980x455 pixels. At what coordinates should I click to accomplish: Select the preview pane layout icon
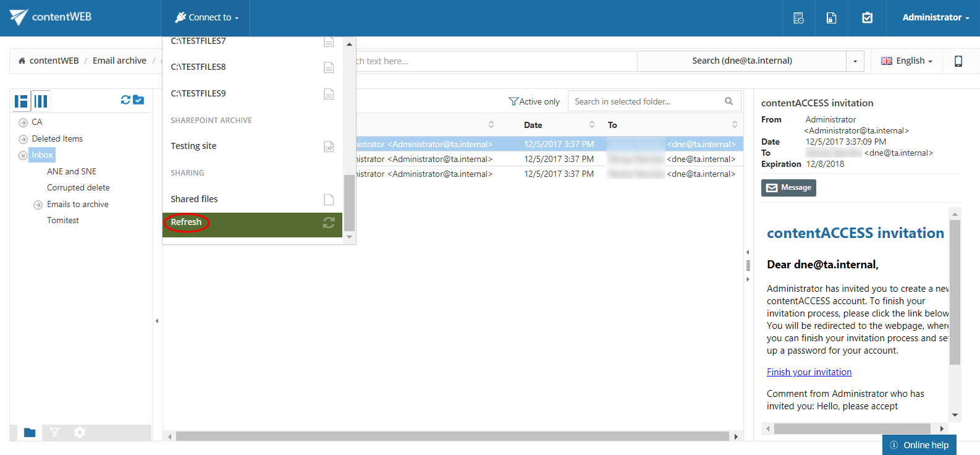pos(22,101)
